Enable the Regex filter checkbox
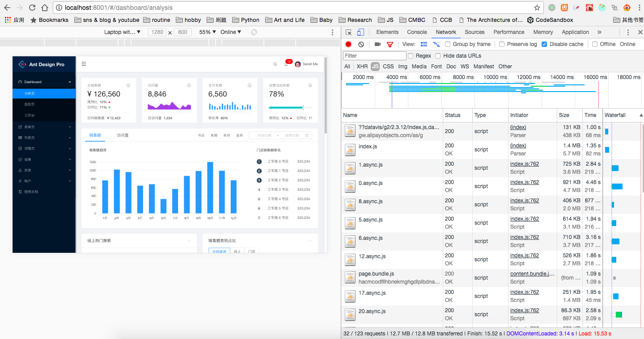Viewport: 644px width, 339px height. [411, 56]
